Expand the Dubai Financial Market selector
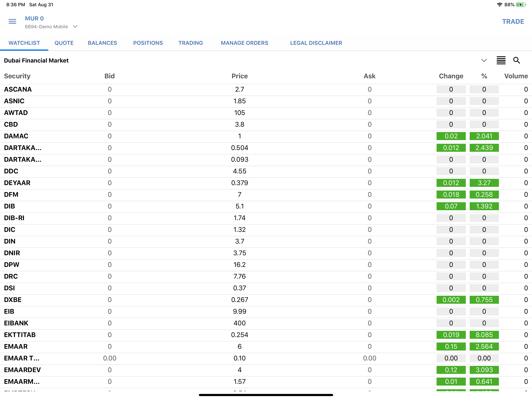Viewport: 532px width, 399px height. click(x=484, y=60)
